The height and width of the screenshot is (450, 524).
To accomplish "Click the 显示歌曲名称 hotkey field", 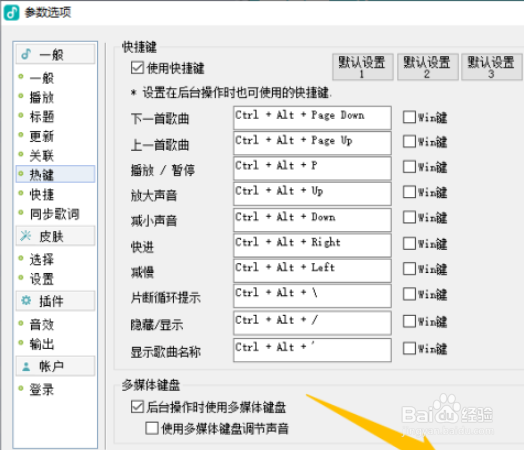I will pyautogui.click(x=312, y=350).
